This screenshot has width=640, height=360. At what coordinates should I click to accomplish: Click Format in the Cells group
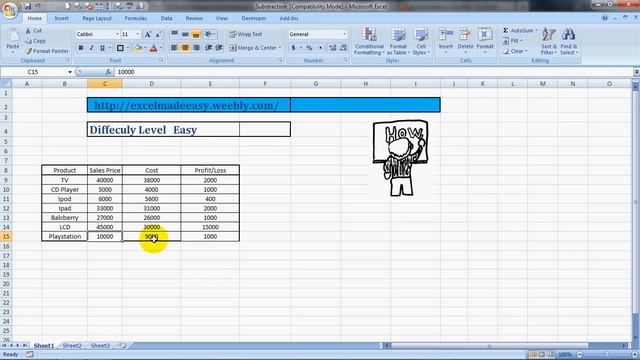(x=485, y=39)
